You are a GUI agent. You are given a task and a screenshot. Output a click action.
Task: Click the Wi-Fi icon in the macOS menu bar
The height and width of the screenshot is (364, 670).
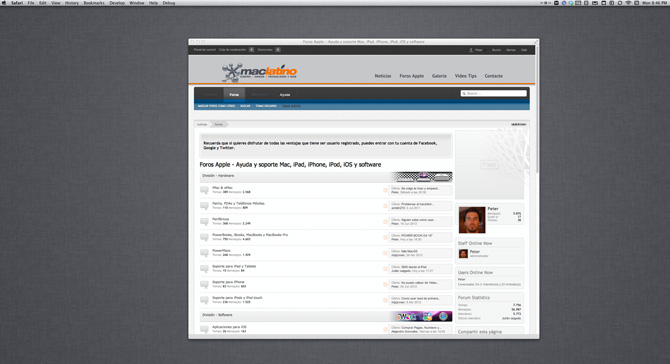click(x=628, y=3)
